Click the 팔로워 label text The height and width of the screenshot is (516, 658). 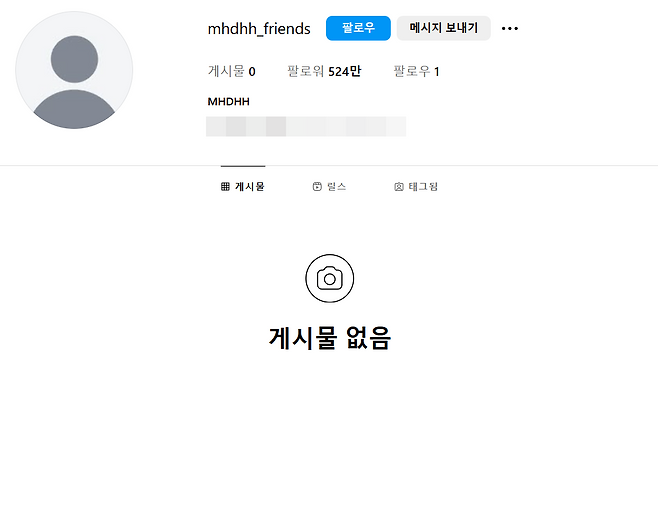(x=306, y=71)
